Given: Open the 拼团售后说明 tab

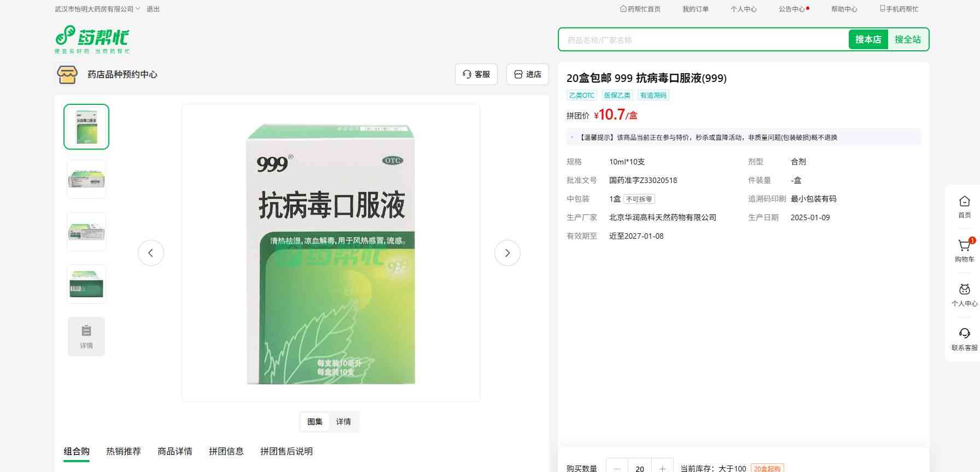Looking at the screenshot, I should click(287, 451).
